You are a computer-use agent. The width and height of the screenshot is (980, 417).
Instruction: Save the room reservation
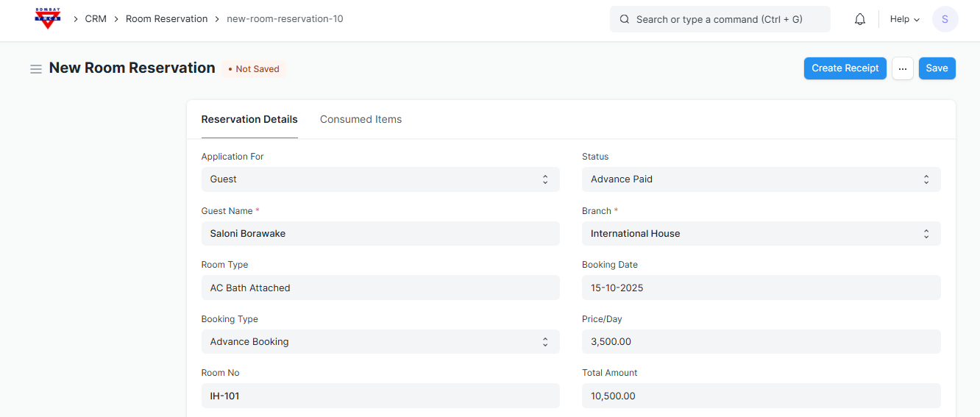937,68
